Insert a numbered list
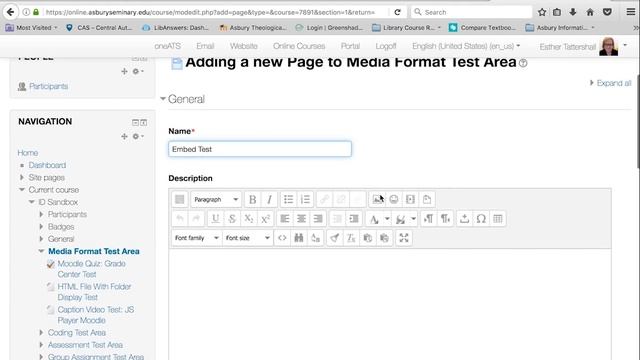This screenshot has height=360, width=640. pyautogui.click(x=305, y=199)
